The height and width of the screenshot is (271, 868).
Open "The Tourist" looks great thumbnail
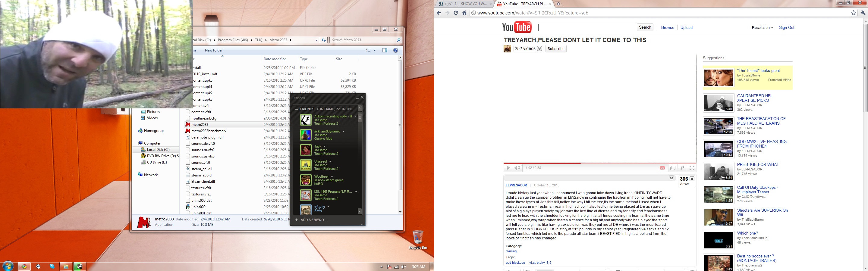719,77
